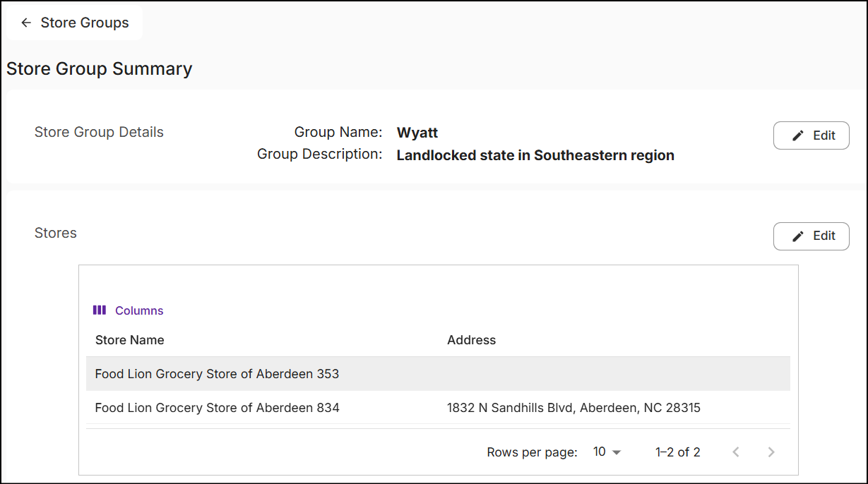Open the Columns chooser
Screen dimensions: 868x484
(x=128, y=310)
